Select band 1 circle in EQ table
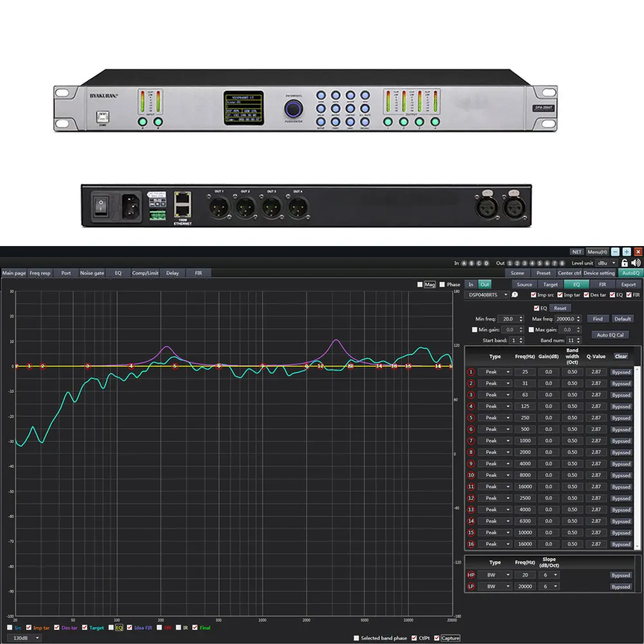The width and height of the screenshot is (644, 644). (x=471, y=372)
